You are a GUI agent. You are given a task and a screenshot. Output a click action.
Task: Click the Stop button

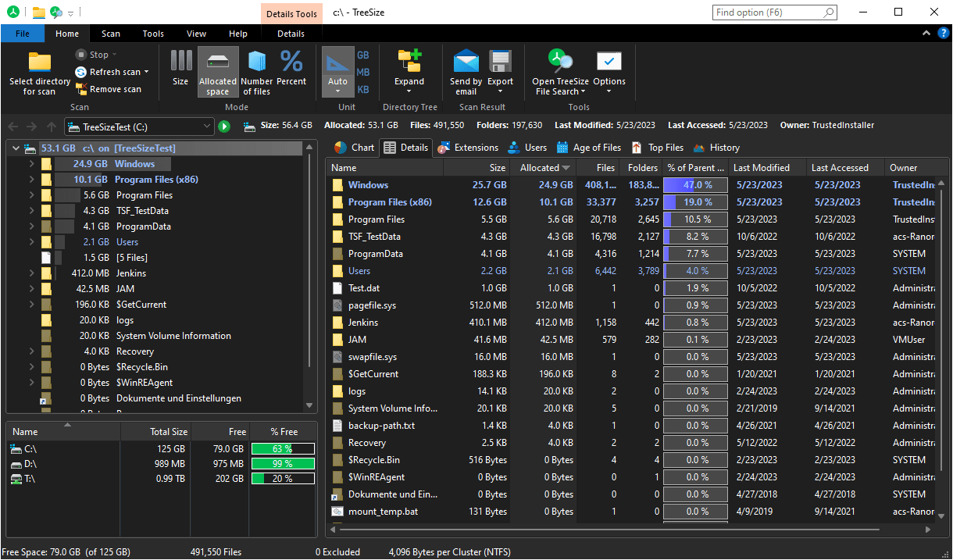click(x=97, y=54)
